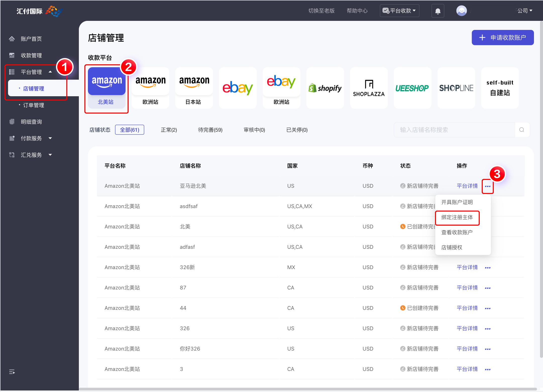Go to 订单管理 submenu

(33, 105)
